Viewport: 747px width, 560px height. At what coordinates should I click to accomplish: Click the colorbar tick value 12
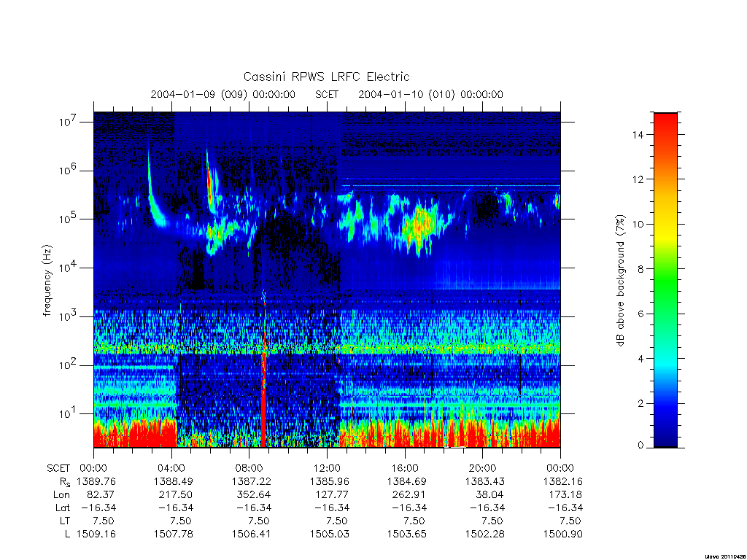point(638,179)
